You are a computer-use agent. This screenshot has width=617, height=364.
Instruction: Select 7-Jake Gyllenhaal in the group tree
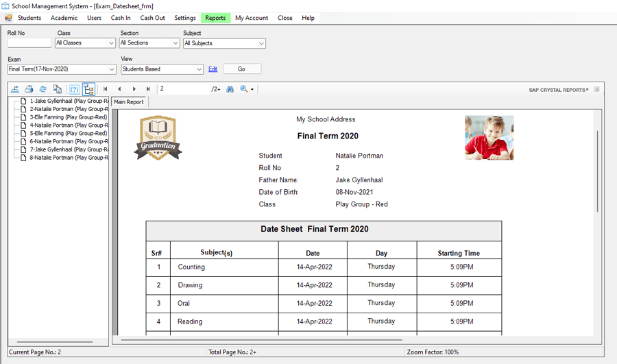tap(69, 149)
